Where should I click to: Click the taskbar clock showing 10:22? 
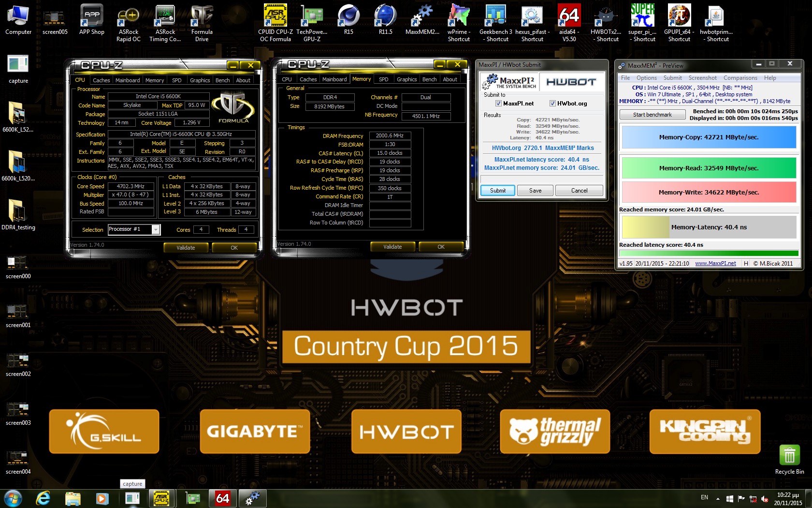[x=788, y=499]
